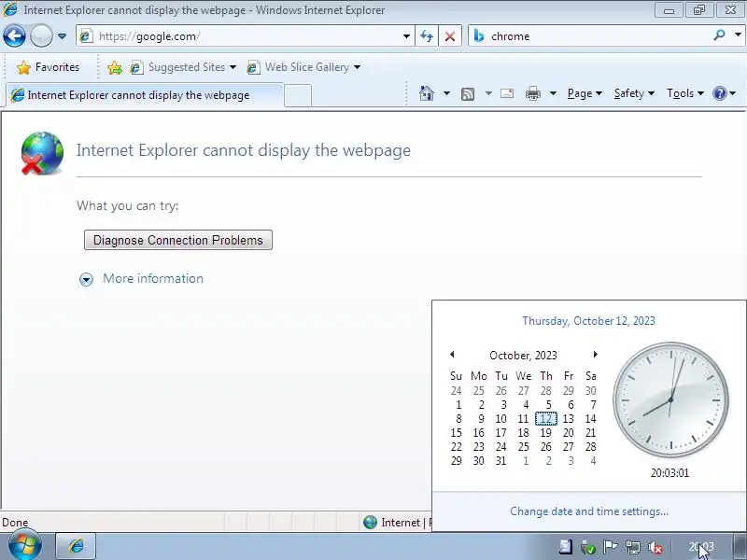Expand More information chevron

[86, 279]
